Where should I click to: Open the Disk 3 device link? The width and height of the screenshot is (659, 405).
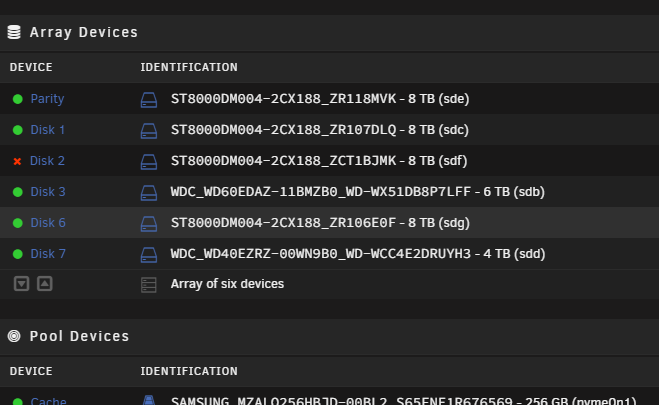(48, 192)
